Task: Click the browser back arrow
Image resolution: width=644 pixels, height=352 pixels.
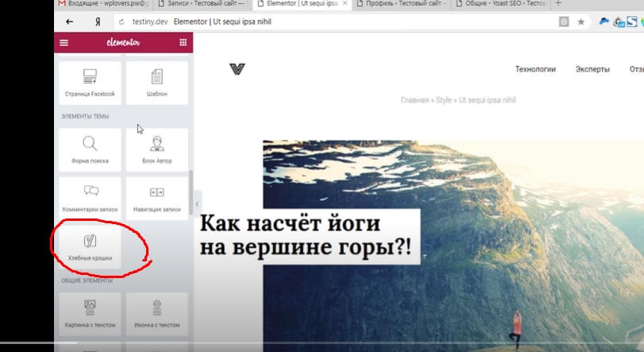Action: 69,21
